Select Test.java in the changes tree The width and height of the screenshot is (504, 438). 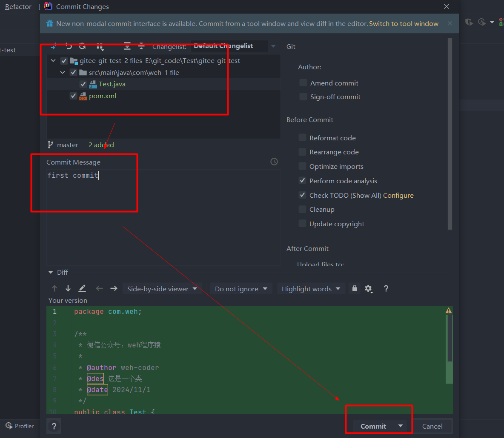click(112, 84)
